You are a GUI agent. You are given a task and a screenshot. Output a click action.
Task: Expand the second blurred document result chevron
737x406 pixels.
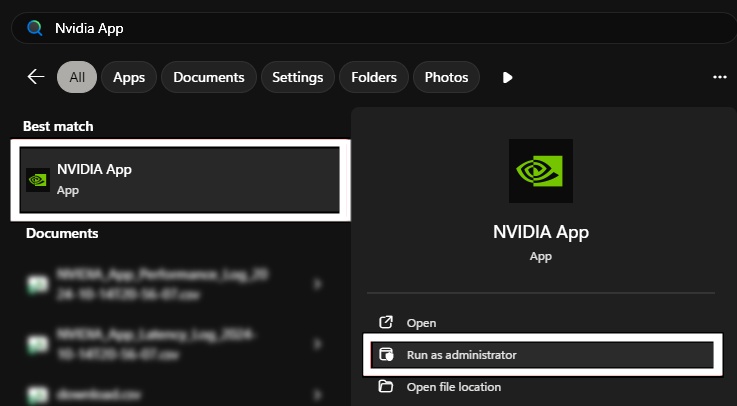(318, 344)
